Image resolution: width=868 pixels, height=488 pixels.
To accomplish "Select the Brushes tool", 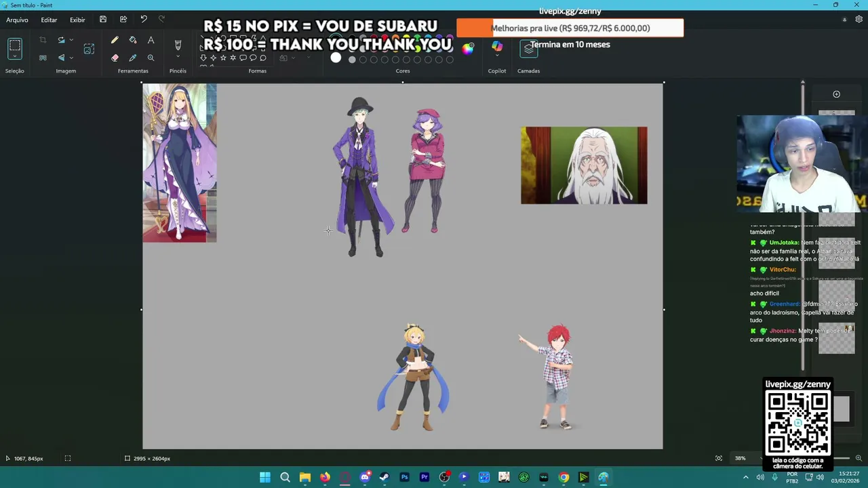I will pyautogui.click(x=178, y=45).
